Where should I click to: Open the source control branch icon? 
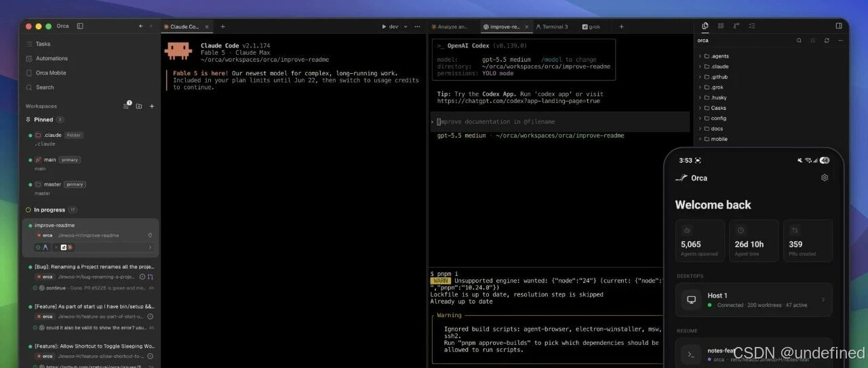(736, 26)
